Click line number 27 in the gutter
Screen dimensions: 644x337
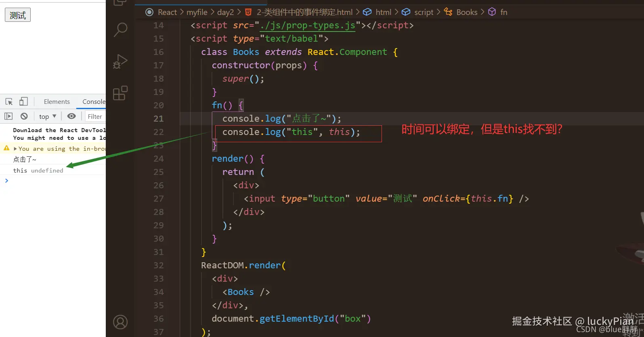(159, 199)
